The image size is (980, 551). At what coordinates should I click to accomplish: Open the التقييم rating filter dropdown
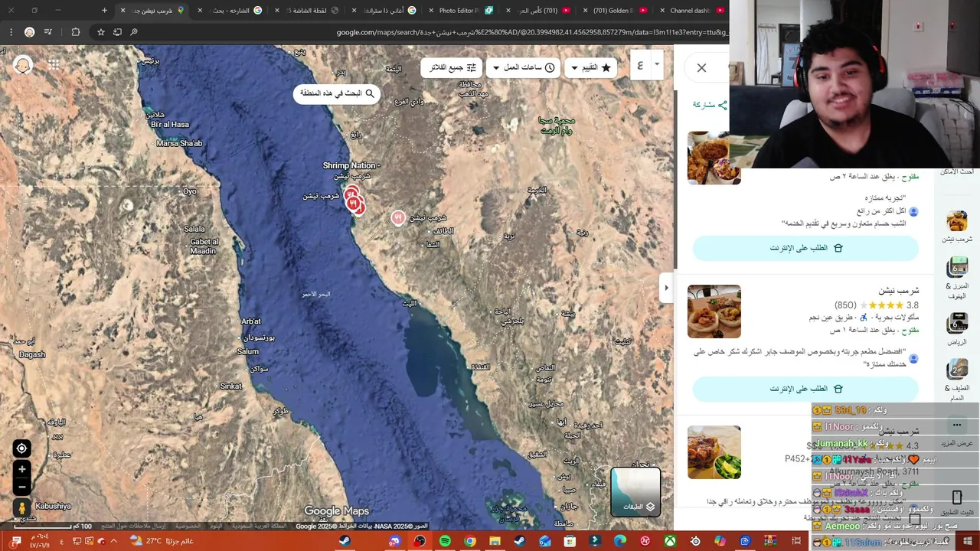click(x=591, y=67)
